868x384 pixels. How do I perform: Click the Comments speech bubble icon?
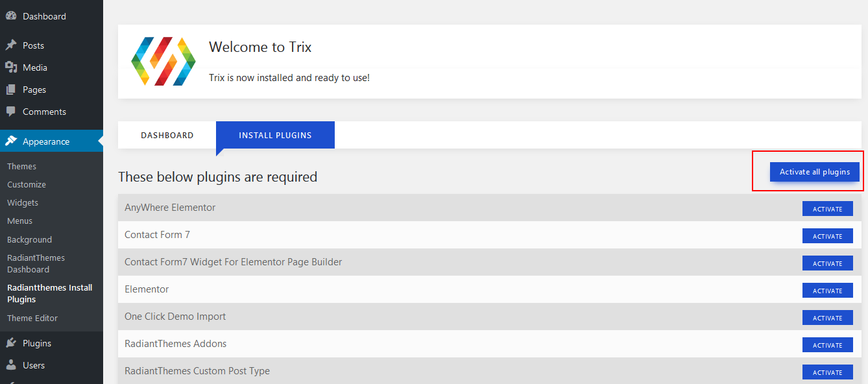point(11,112)
